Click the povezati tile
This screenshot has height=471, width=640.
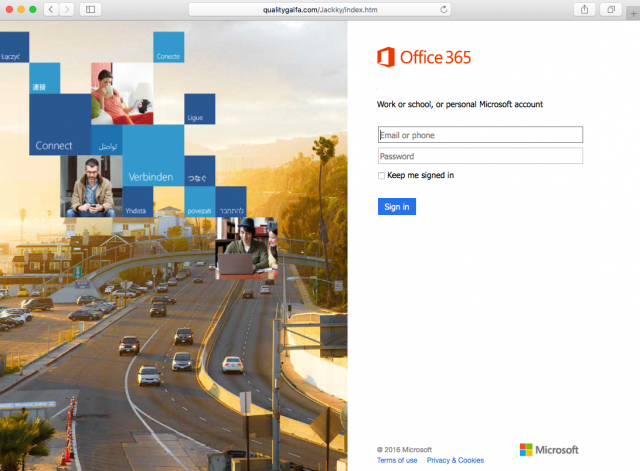pyautogui.click(x=200, y=202)
